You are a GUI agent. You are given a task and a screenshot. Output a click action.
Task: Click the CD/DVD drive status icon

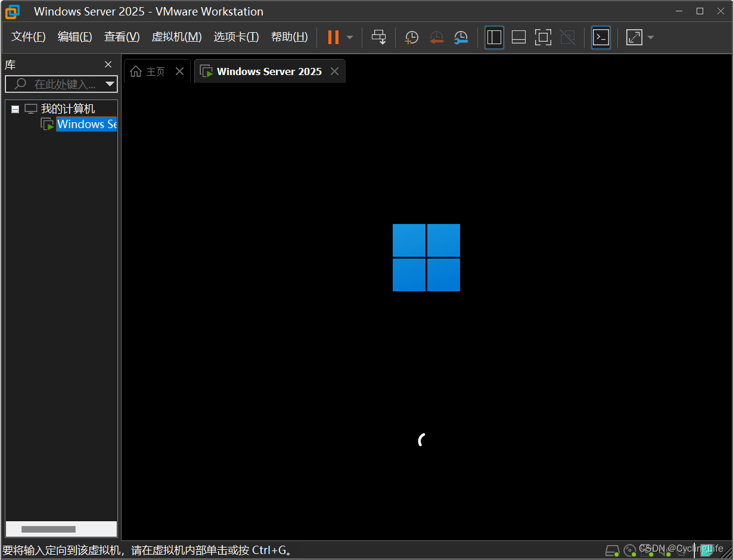tap(630, 550)
